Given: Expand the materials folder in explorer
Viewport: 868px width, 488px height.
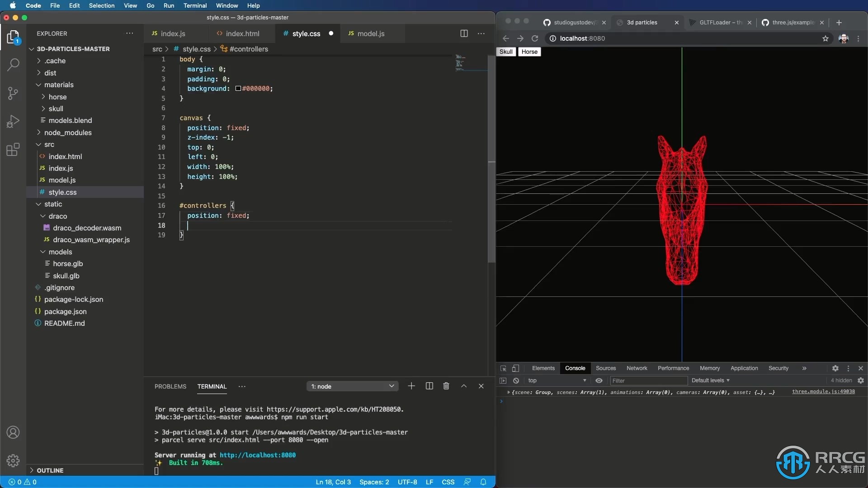Looking at the screenshot, I should tap(58, 85).
